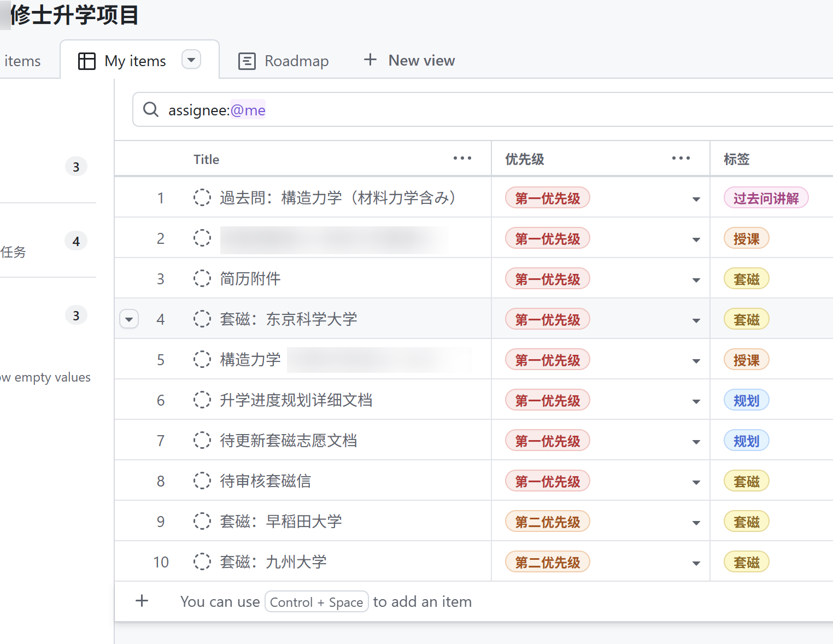Click the plus icon to add an item

click(142, 601)
